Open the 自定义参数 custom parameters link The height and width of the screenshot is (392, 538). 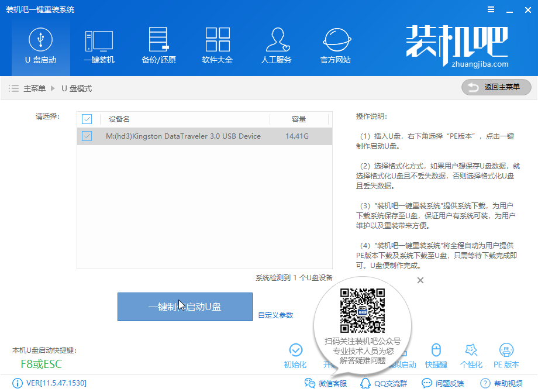(x=275, y=315)
